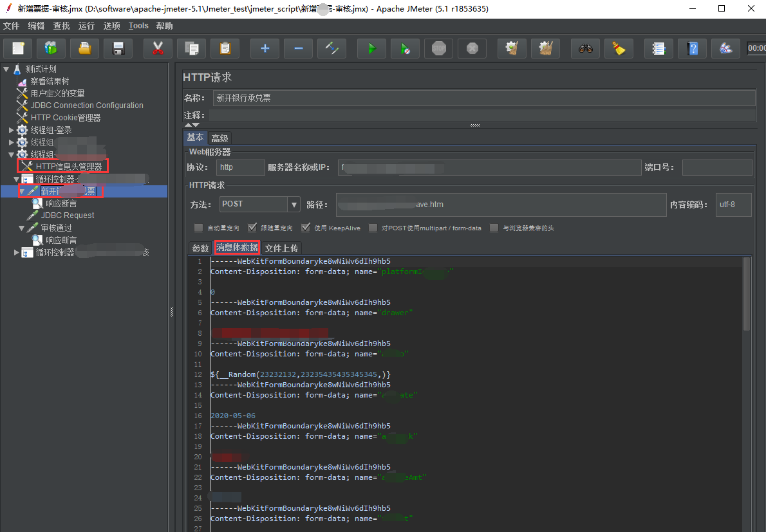The image size is (766, 532).
Task: Click the log viewer toolbar icon
Action: (725, 48)
